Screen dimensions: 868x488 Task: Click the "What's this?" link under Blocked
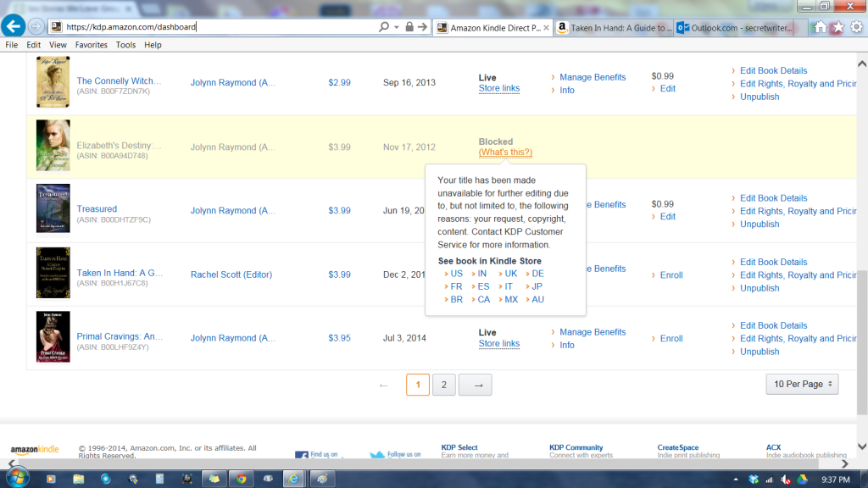(x=505, y=152)
